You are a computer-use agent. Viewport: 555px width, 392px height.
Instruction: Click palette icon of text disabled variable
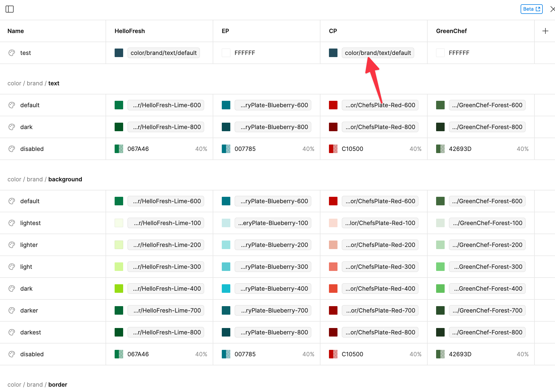tap(12, 149)
